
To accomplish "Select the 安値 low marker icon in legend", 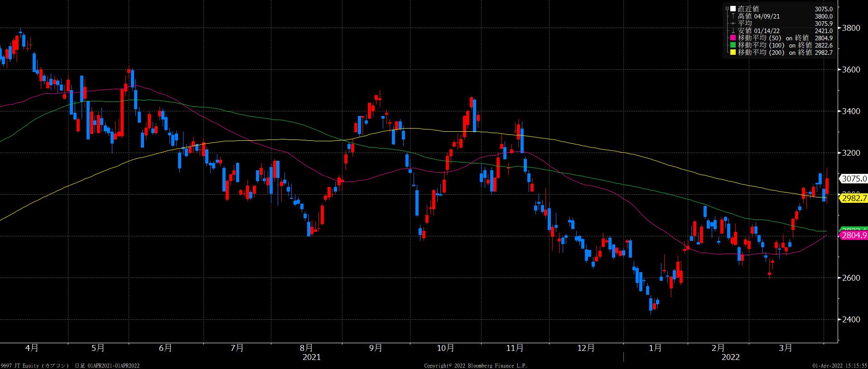I will click(734, 31).
